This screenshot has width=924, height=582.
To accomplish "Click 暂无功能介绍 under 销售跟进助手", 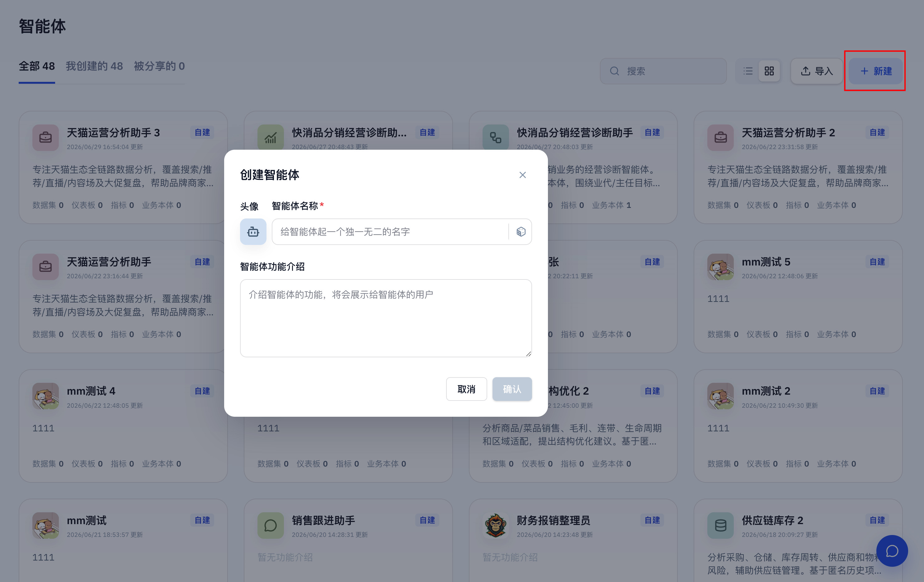I will coord(285,557).
